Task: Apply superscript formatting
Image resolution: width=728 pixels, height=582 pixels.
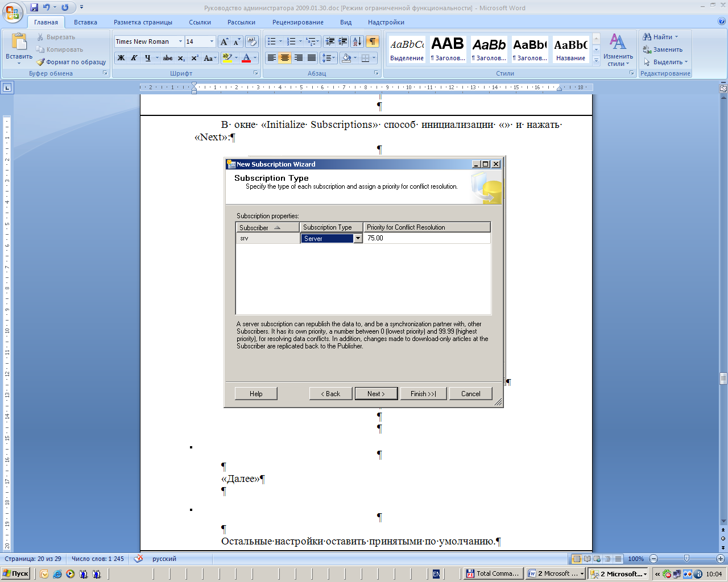Action: pyautogui.click(x=195, y=58)
